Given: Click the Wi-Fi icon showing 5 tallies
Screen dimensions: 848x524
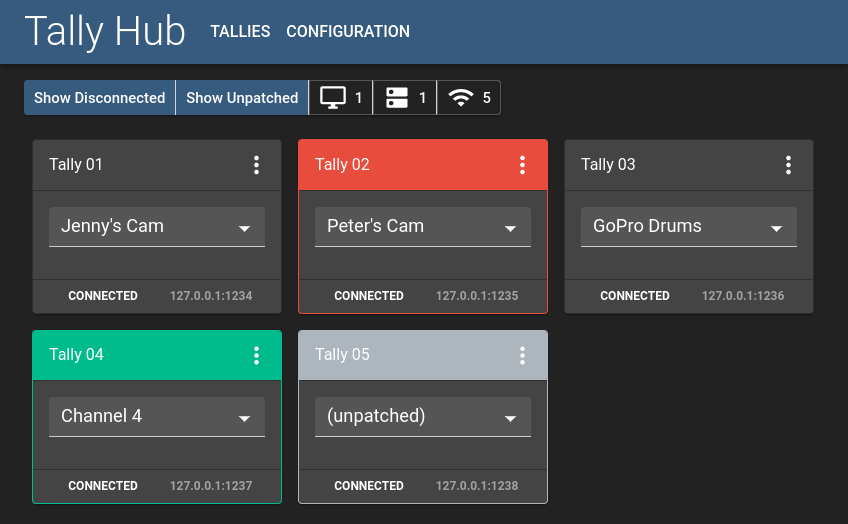Looking at the screenshot, I should point(460,98).
